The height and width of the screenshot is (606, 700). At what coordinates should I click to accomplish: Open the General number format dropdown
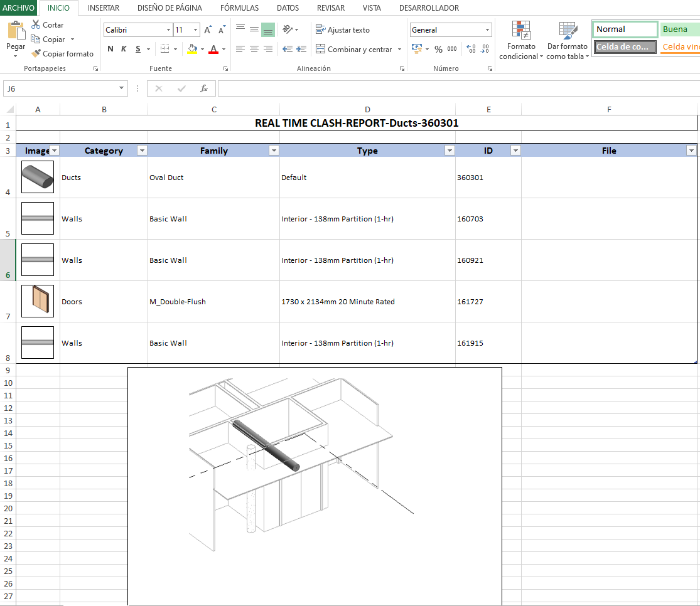[487, 30]
